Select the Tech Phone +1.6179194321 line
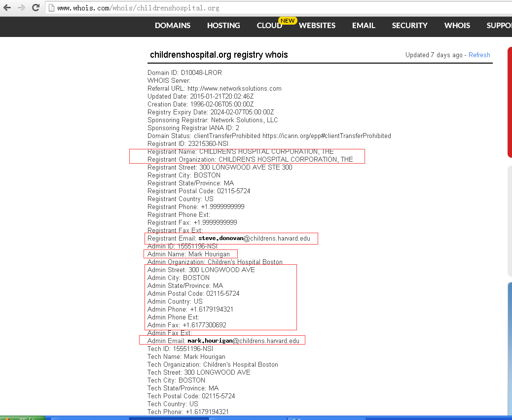The image size is (512, 420). click(188, 412)
